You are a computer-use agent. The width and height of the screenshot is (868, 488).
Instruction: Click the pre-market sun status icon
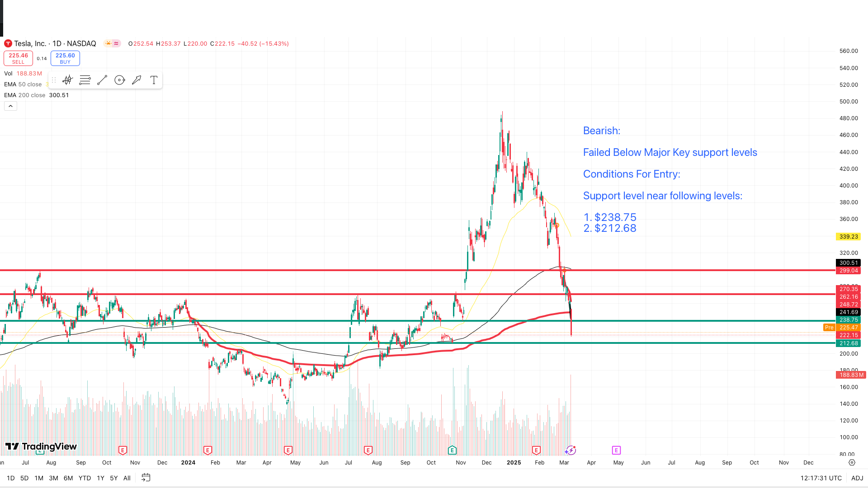coord(108,43)
